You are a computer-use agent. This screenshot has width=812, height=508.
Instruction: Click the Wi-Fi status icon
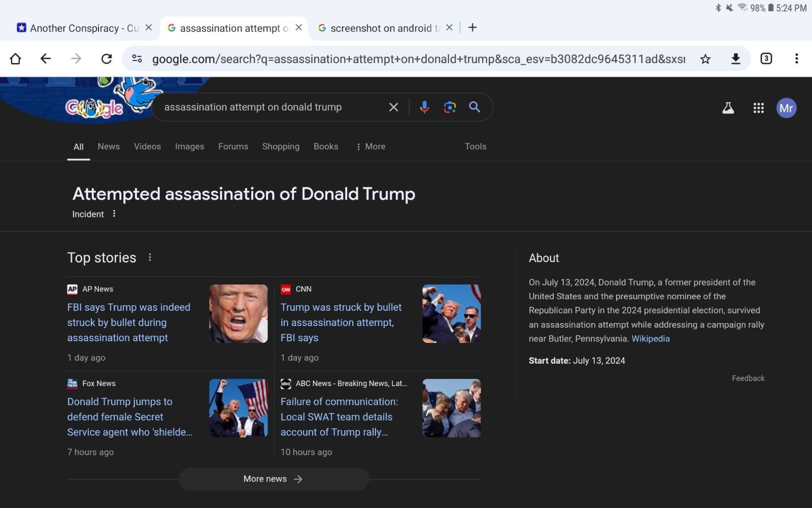pos(742,8)
